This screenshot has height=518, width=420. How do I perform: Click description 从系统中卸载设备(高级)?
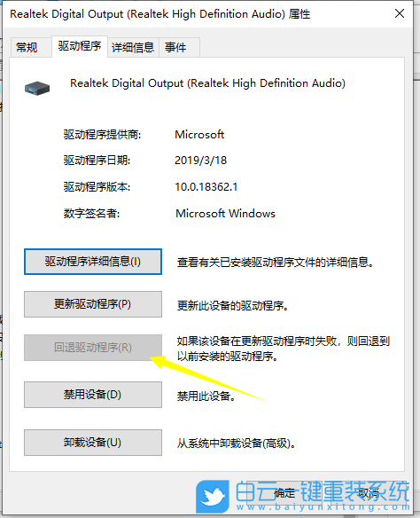tap(236, 443)
